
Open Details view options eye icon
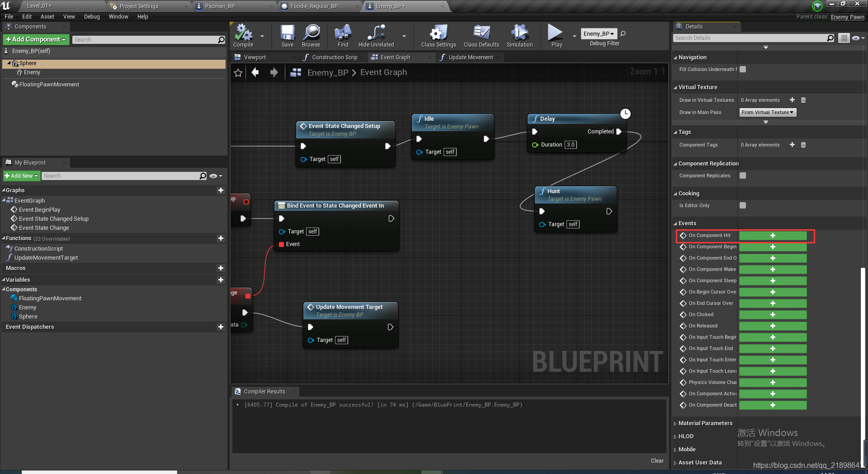(x=858, y=38)
